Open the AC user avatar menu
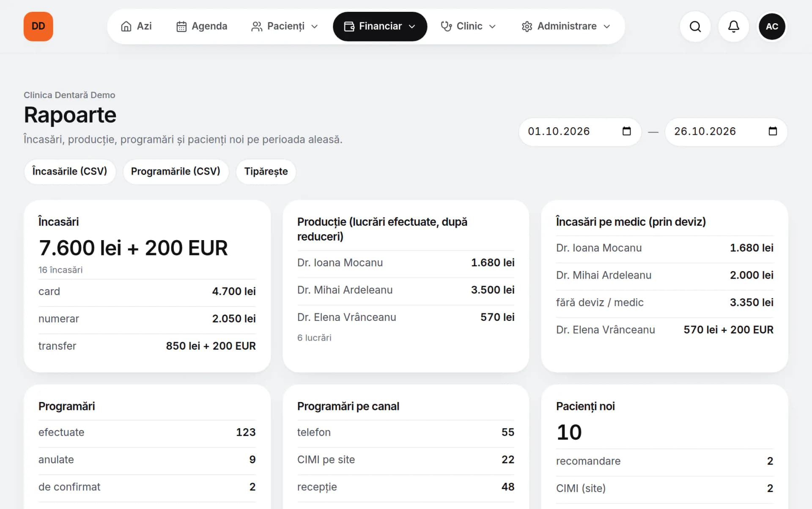Image resolution: width=812 pixels, height=509 pixels. tap(772, 27)
